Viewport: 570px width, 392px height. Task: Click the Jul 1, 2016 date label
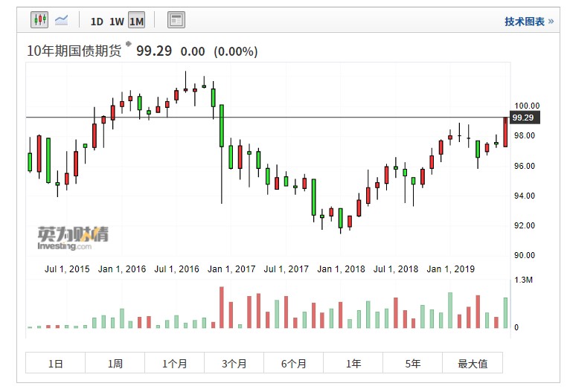176,269
